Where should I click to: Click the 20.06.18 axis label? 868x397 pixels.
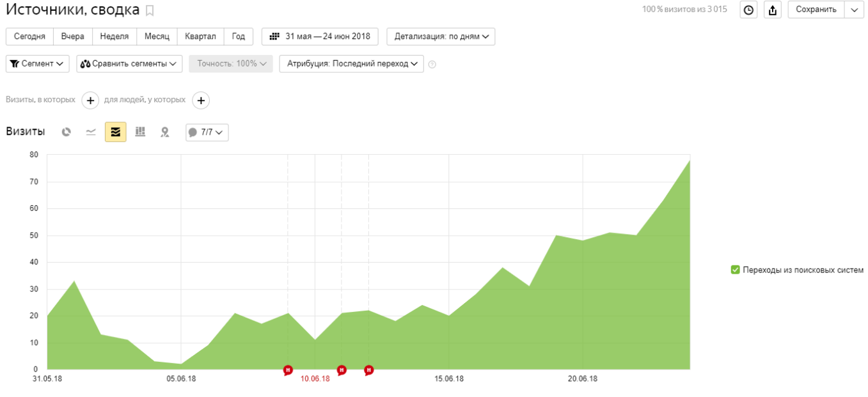click(582, 379)
